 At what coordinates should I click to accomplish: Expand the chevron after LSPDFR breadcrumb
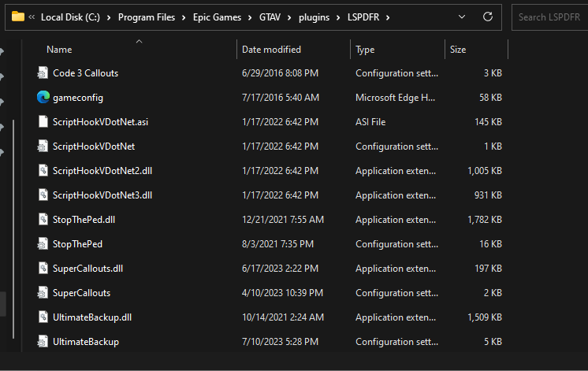pos(389,17)
